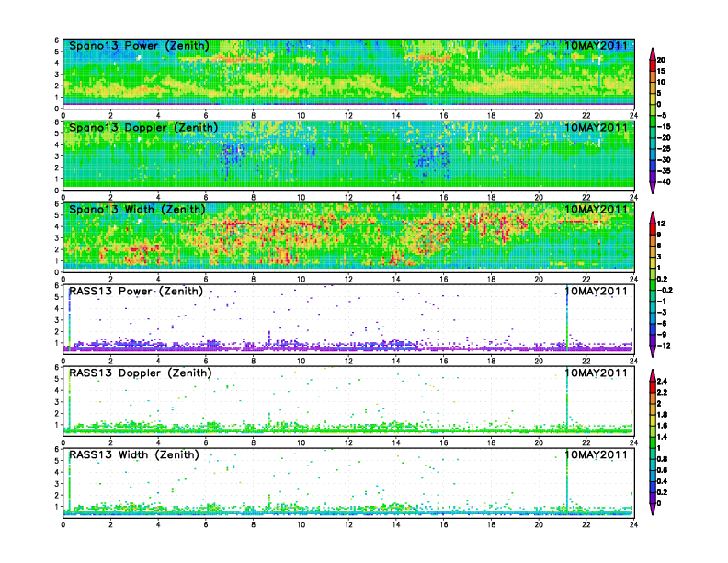Click the blue patch near hour 15 in Spano13 Doppler

point(432,160)
